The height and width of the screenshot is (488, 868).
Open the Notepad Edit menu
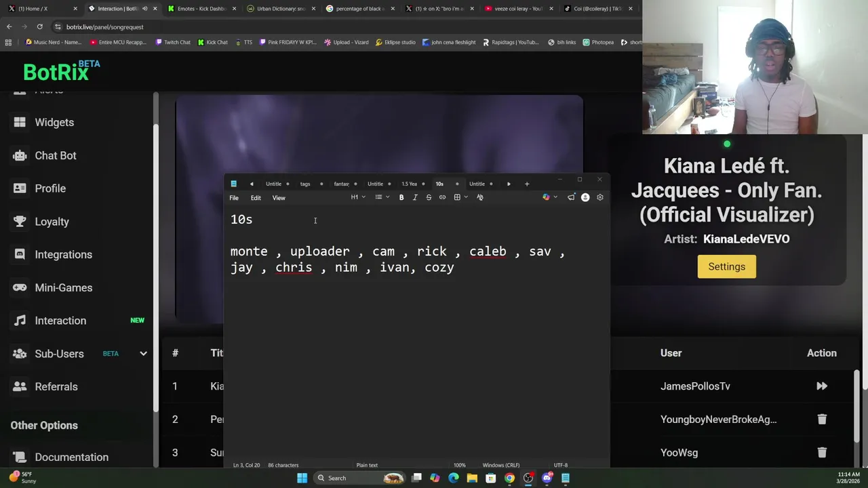tap(256, 198)
